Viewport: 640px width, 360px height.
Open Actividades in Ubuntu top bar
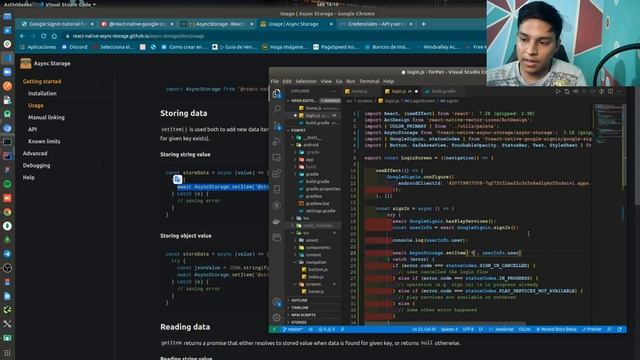pos(18,4)
